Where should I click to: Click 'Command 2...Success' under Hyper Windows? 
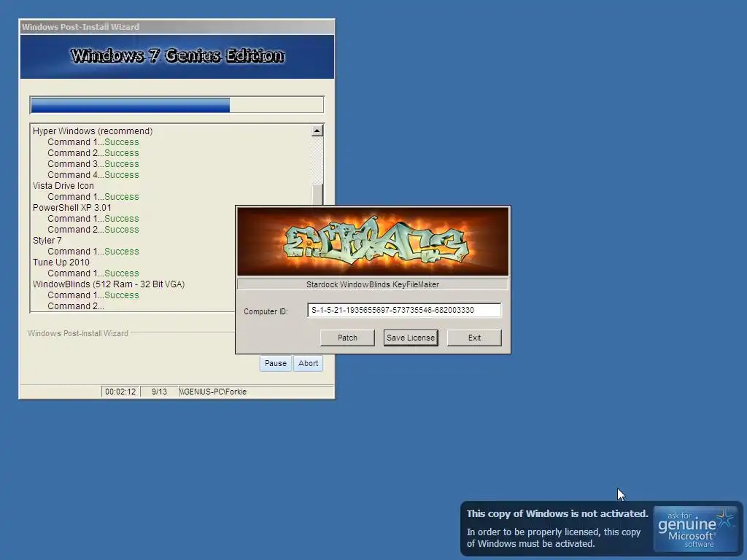point(93,153)
